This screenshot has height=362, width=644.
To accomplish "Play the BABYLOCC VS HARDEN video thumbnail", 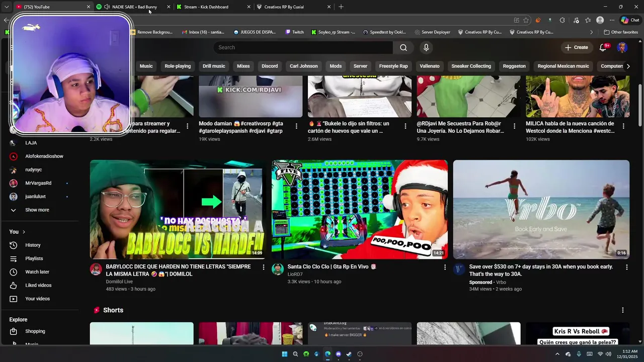I will (178, 209).
